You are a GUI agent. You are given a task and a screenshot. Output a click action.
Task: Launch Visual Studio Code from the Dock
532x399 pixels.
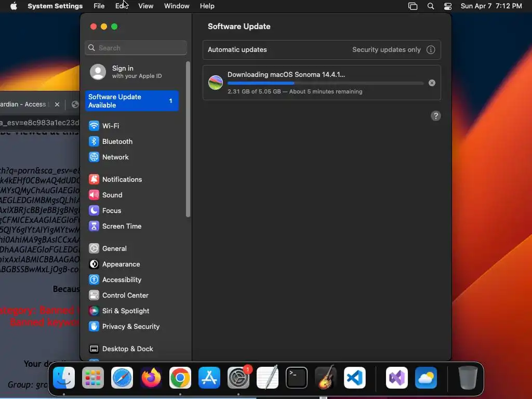[355, 378]
